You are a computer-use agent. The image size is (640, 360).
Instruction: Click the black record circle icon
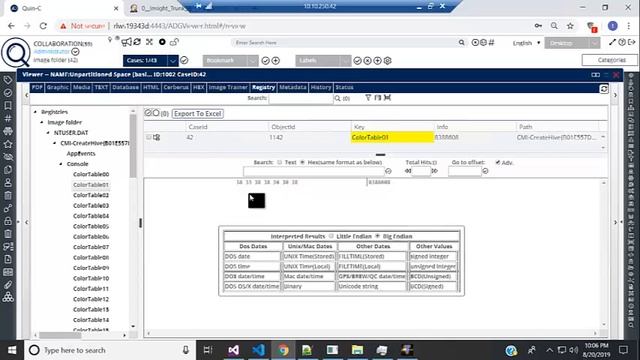[162, 42]
